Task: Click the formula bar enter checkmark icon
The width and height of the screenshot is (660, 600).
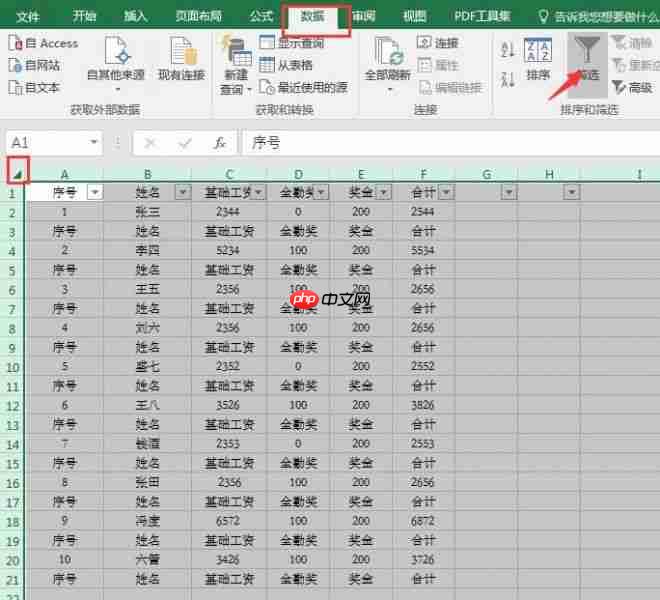Action: pyautogui.click(x=184, y=143)
